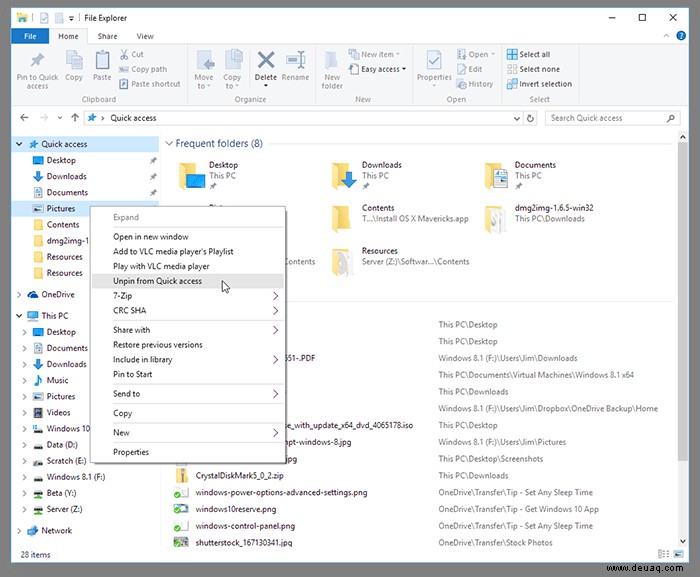
Task: Switch to the Share ribbon tab
Action: [107, 36]
